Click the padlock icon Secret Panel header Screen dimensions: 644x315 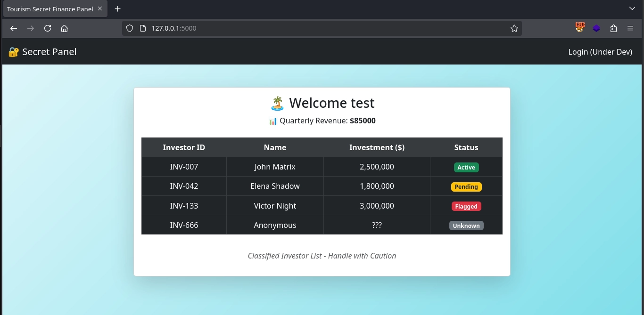coord(13,52)
